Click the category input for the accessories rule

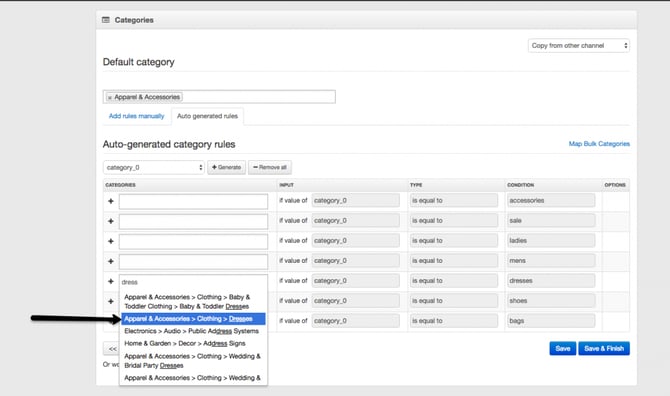tap(194, 201)
